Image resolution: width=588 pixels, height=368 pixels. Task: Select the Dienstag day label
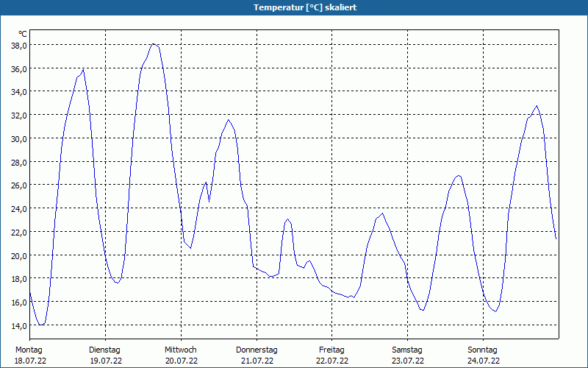click(104, 350)
